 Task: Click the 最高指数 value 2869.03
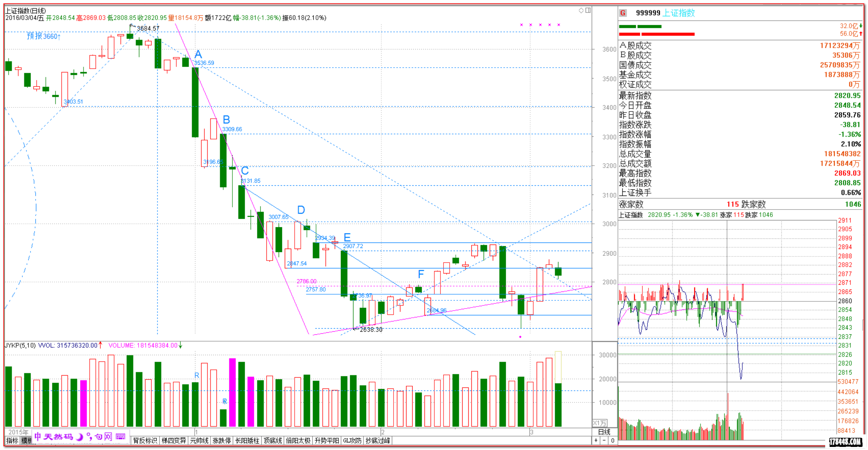(847, 173)
